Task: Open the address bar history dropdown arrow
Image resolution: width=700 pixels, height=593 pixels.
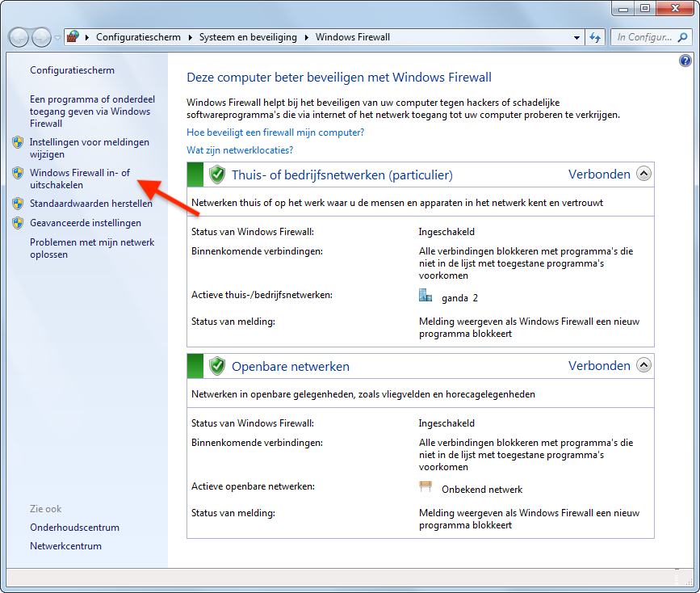Action: coord(576,37)
